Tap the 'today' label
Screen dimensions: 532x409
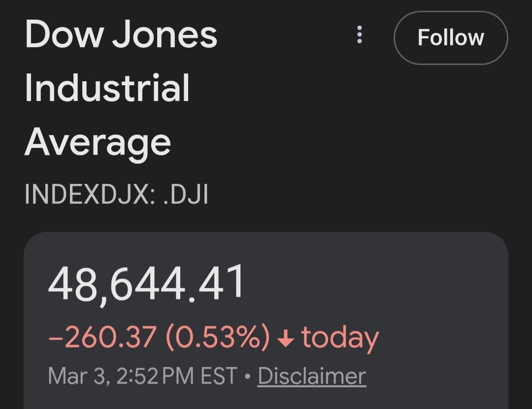pos(340,338)
